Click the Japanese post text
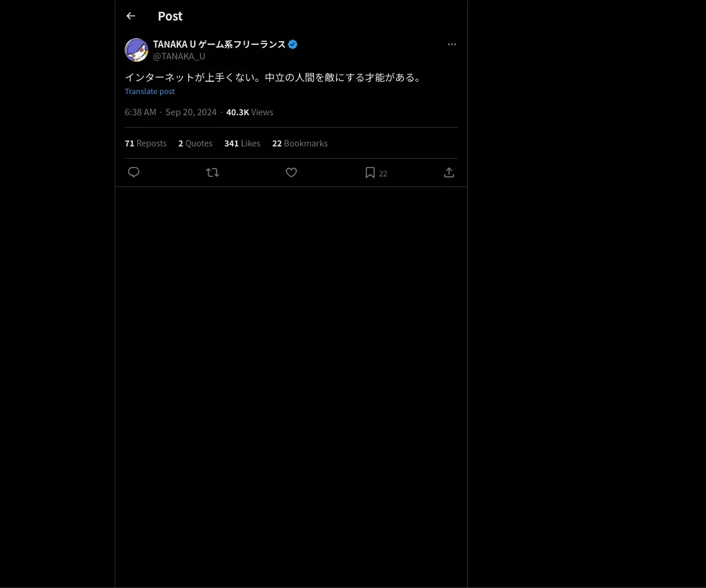Screen dimensions: 706x588 click(x=274, y=78)
